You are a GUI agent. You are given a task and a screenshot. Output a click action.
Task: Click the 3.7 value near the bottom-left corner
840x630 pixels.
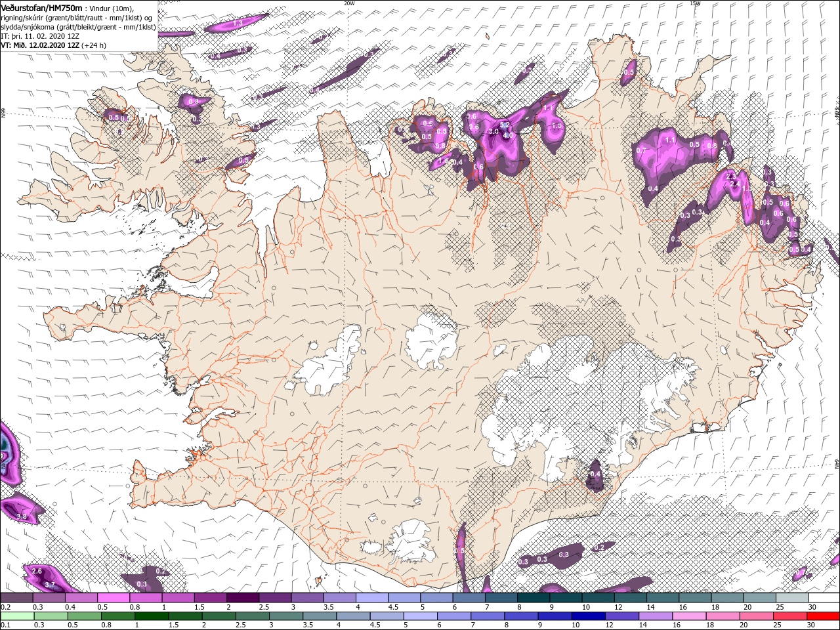point(49,584)
